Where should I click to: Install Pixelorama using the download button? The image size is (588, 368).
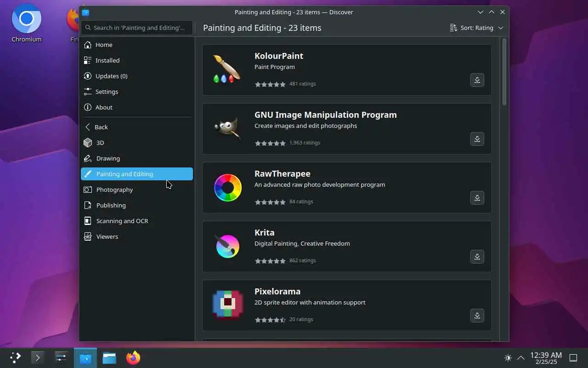pyautogui.click(x=477, y=316)
